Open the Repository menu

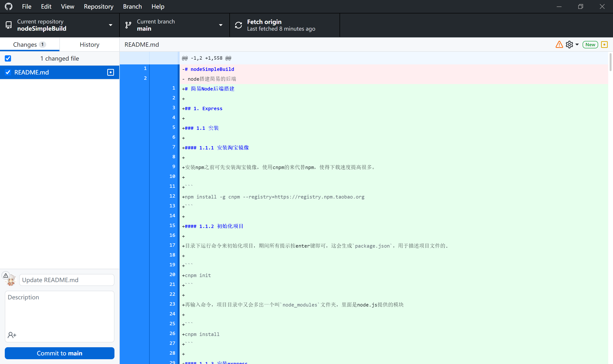pos(99,6)
